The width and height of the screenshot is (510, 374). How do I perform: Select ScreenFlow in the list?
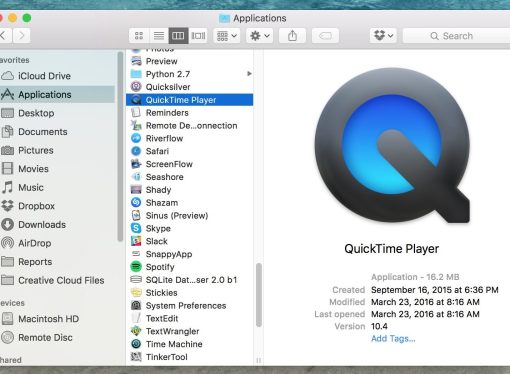pyautogui.click(x=189, y=164)
